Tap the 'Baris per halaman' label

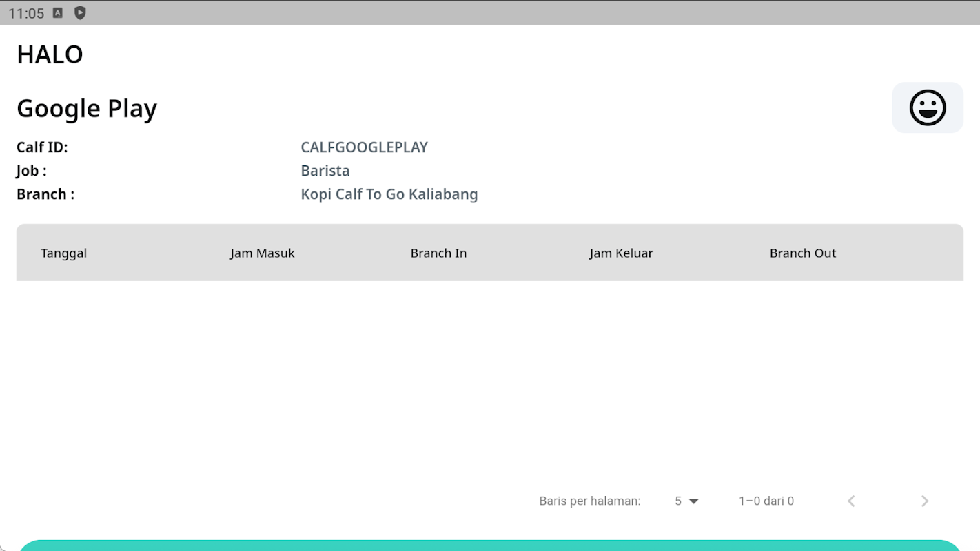(x=590, y=501)
